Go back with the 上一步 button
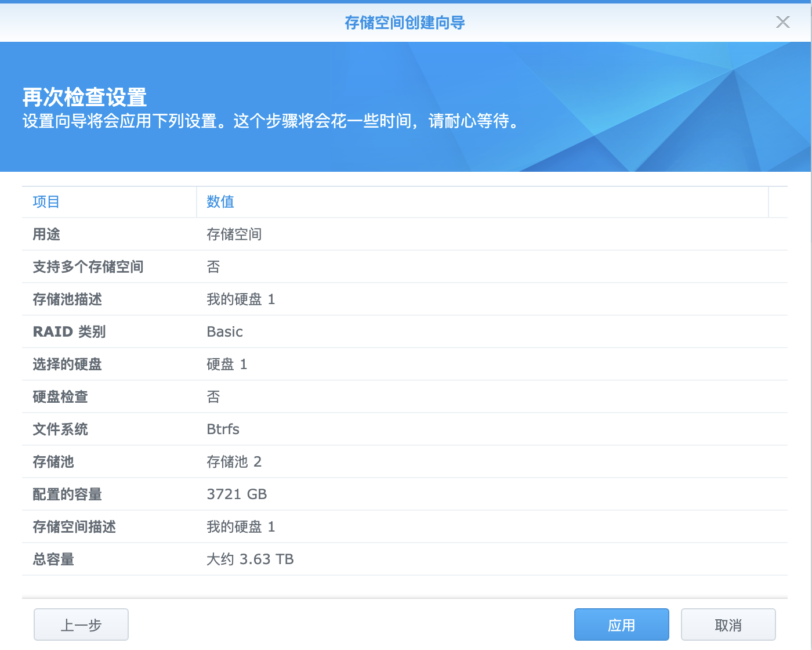Viewport: 812px width, 650px height. 81,624
